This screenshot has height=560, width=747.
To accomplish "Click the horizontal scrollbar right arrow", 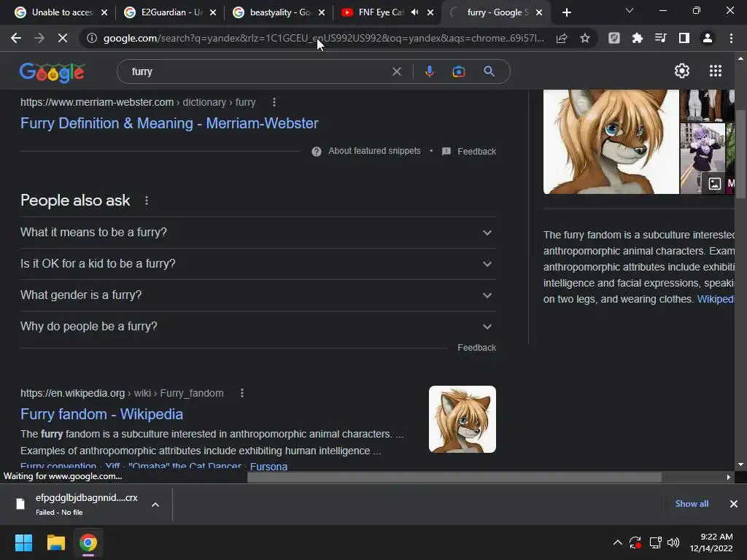I will 729,477.
